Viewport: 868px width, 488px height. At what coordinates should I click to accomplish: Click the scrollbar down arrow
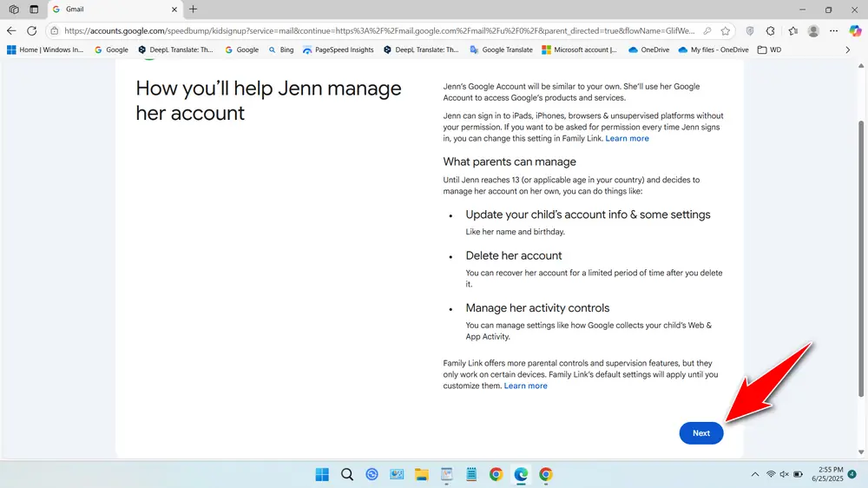click(861, 452)
